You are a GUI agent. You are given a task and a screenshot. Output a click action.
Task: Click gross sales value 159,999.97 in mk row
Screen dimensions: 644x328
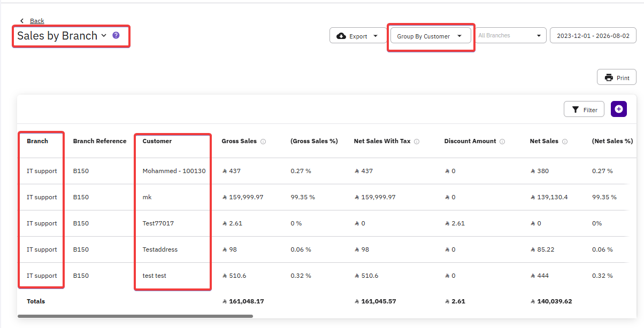tap(243, 197)
